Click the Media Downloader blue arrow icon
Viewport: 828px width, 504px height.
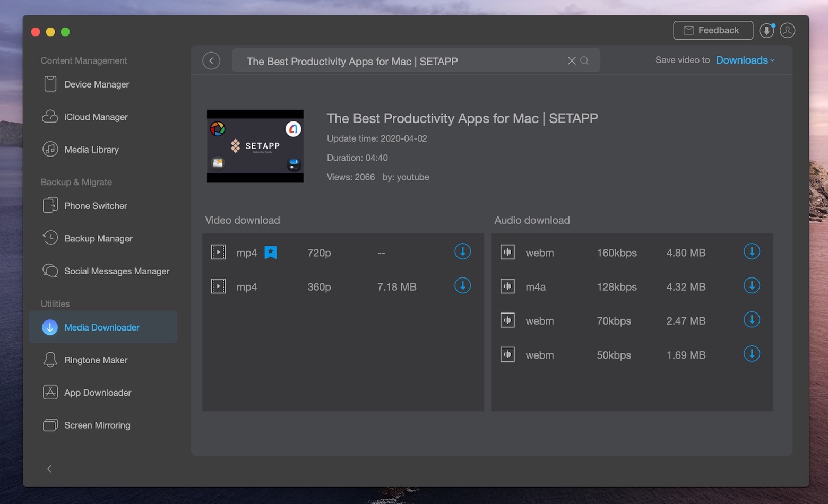point(50,327)
